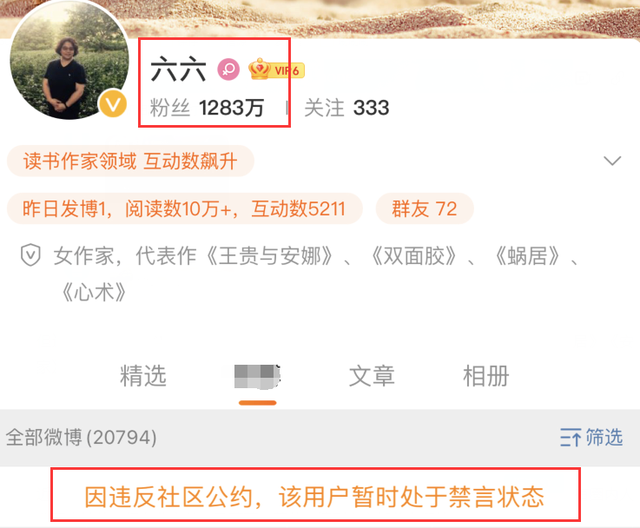
Task: Open the 筛选 filter dropdown
Action: pos(591,437)
